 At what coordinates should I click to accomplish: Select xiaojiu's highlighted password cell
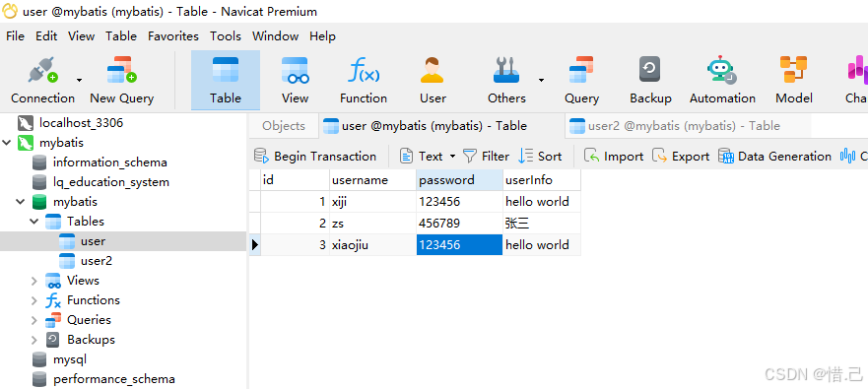[x=459, y=244]
